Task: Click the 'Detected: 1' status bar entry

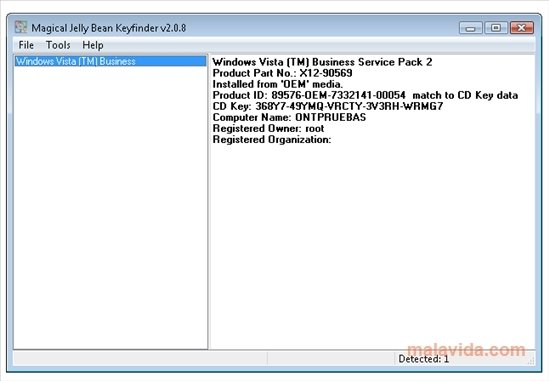Action: [x=424, y=359]
